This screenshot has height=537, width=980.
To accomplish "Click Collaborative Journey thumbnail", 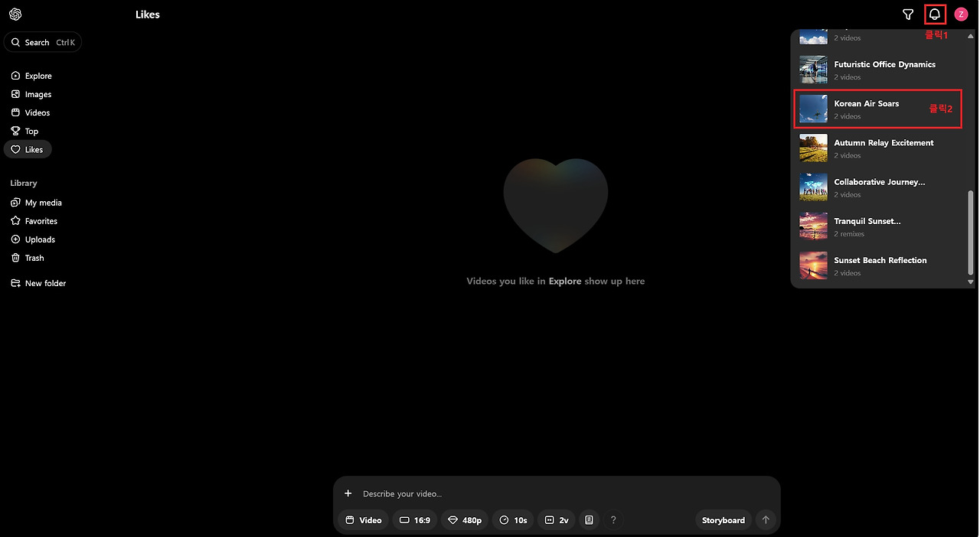I will pyautogui.click(x=813, y=187).
